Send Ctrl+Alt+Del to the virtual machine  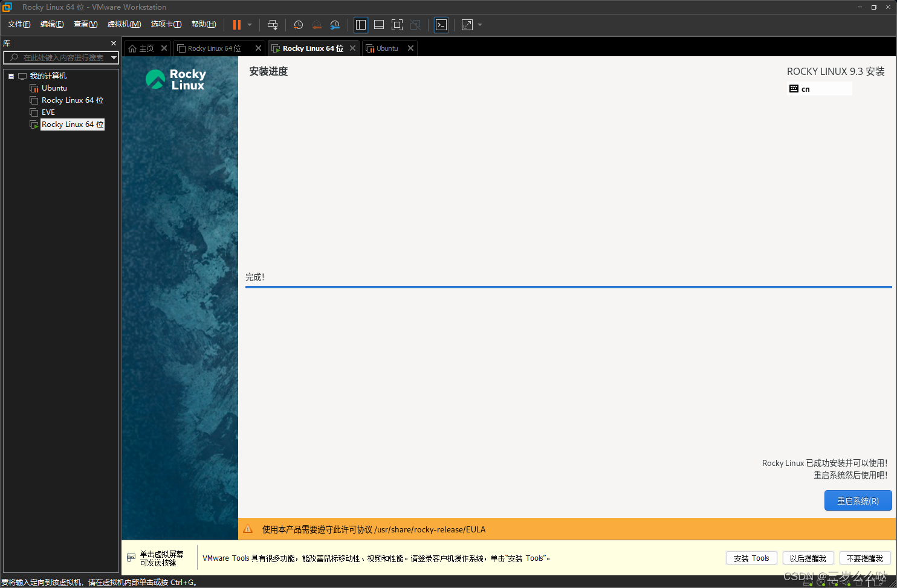point(273,25)
